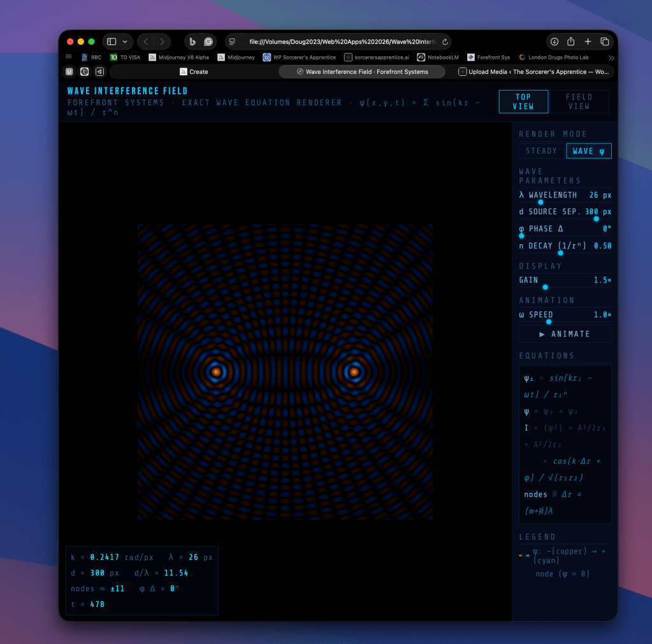Switch to the Create tab

194,71
